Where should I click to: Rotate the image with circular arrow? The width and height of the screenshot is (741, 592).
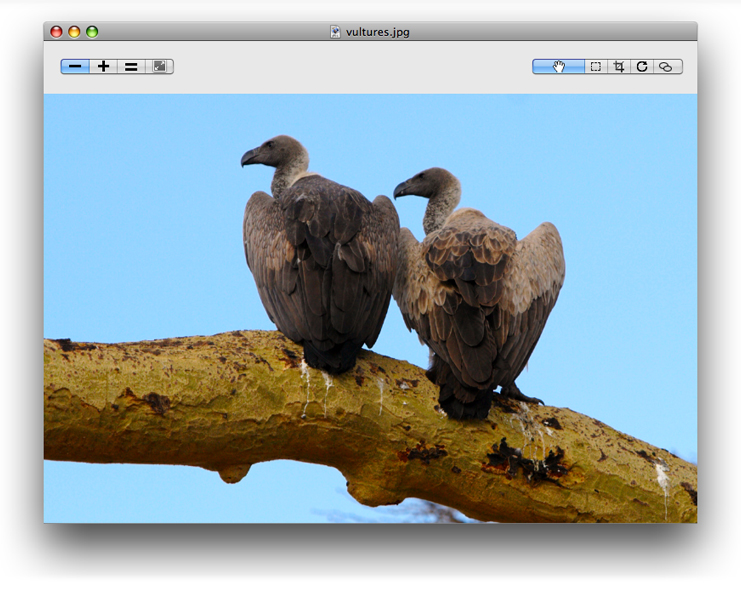[x=642, y=67]
